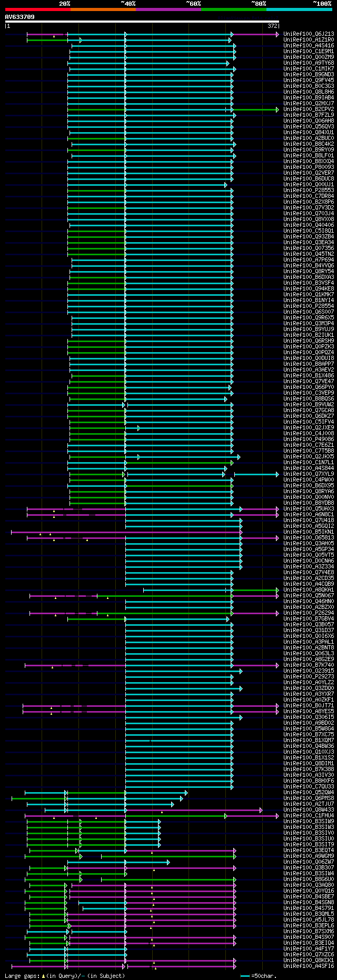The width and height of the screenshot is (337, 980).
Task: Open UniRef100_P49086 entry
Action: pyautogui.click(x=309, y=439)
